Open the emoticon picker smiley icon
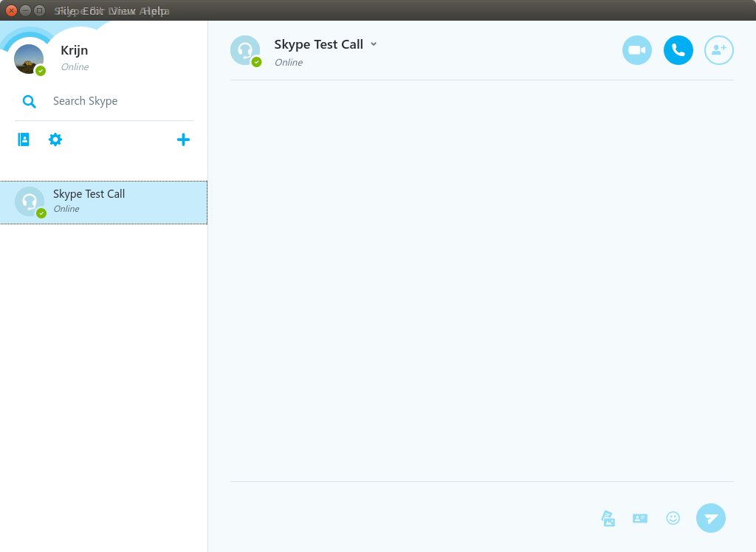 673,518
